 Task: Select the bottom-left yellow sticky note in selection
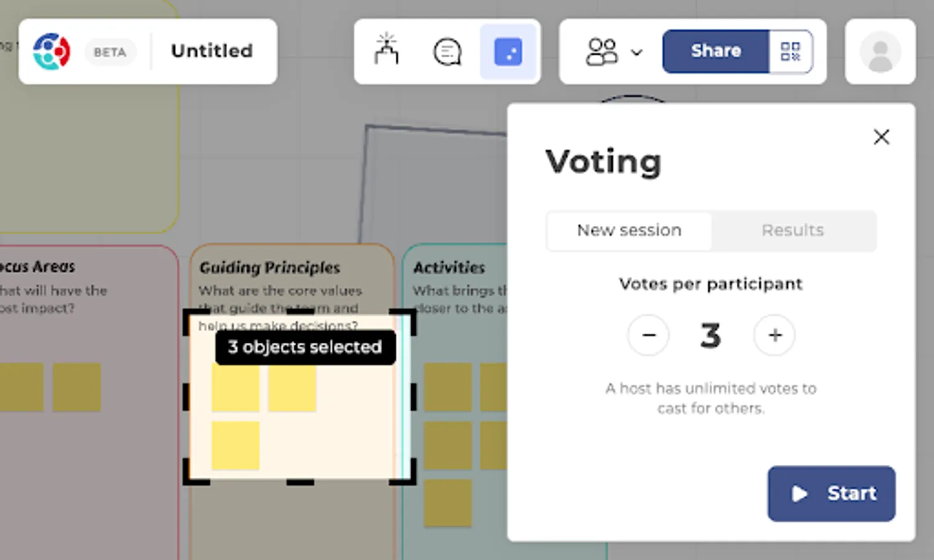pos(235,446)
